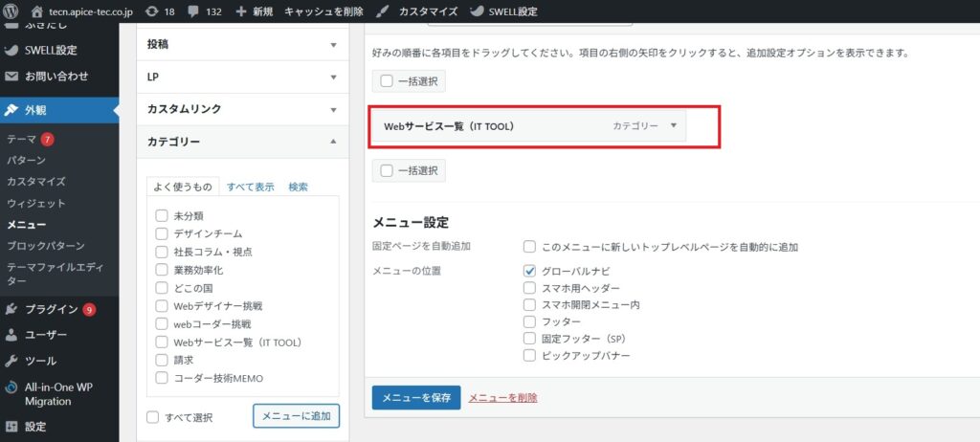Image resolution: width=980 pixels, height=442 pixels.
Task: Check フッター menu location
Action: coord(529,321)
